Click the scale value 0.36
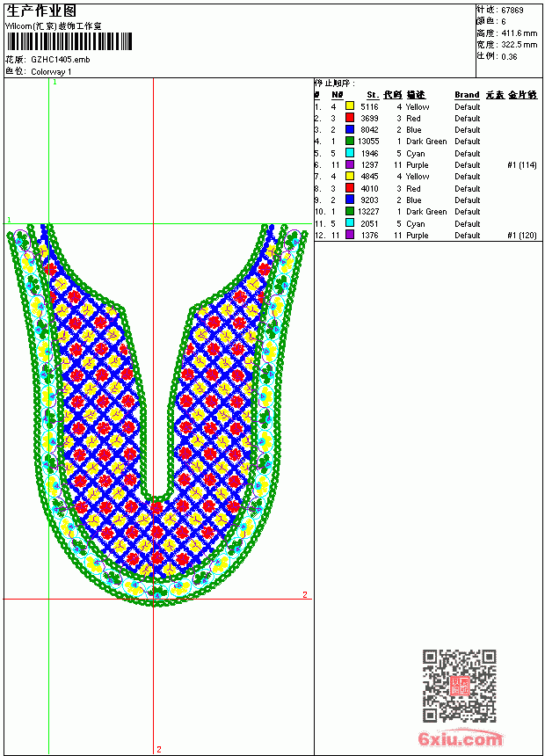This screenshot has height=756, width=545. 509,56
